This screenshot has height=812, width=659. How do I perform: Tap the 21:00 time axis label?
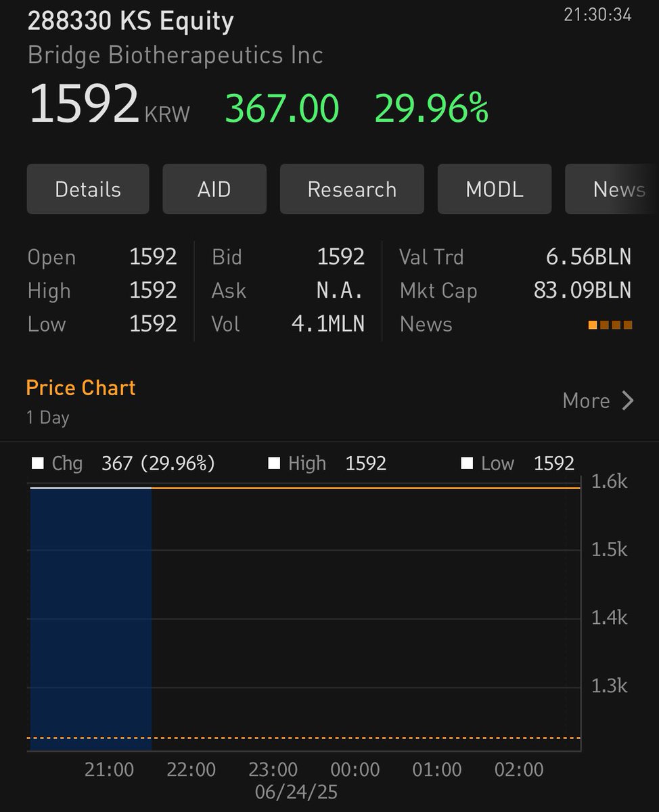[x=109, y=769]
